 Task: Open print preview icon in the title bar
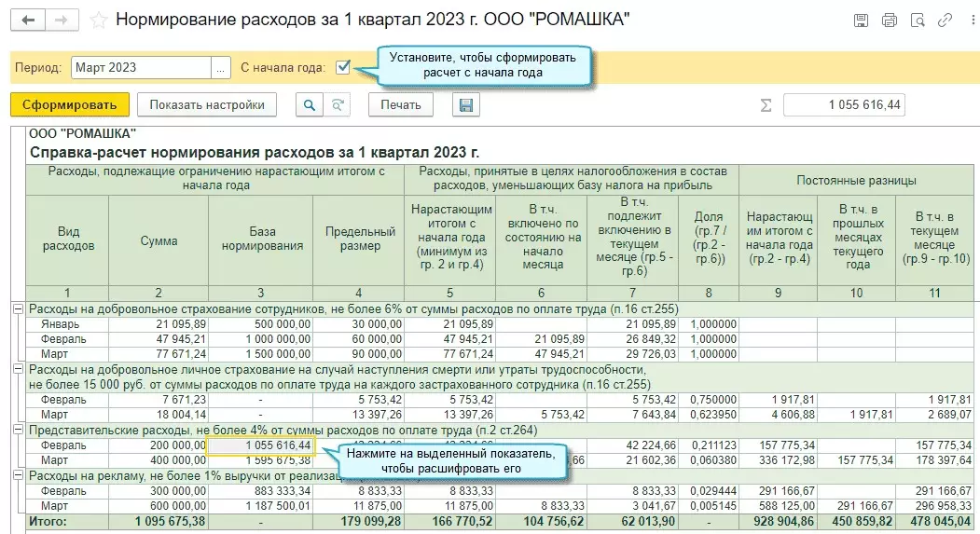click(917, 21)
